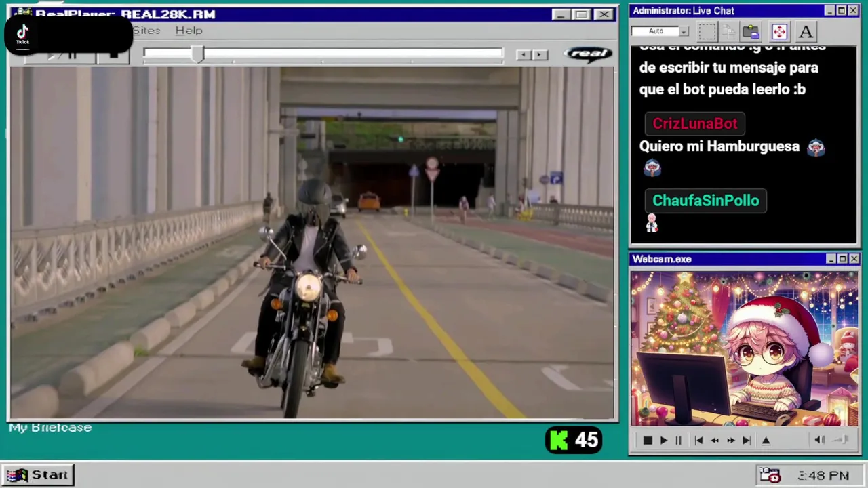
Task: Close the RealPlayer window
Action: [604, 14]
